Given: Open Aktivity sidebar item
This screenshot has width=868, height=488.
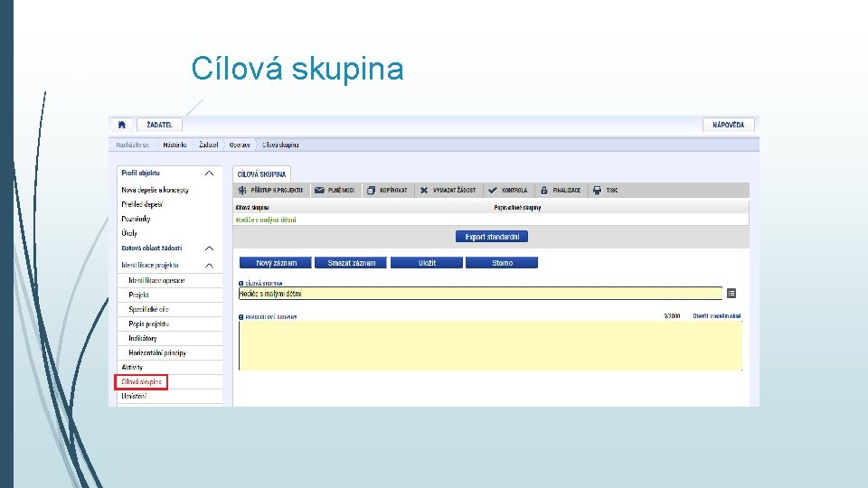Looking at the screenshot, I should [132, 367].
